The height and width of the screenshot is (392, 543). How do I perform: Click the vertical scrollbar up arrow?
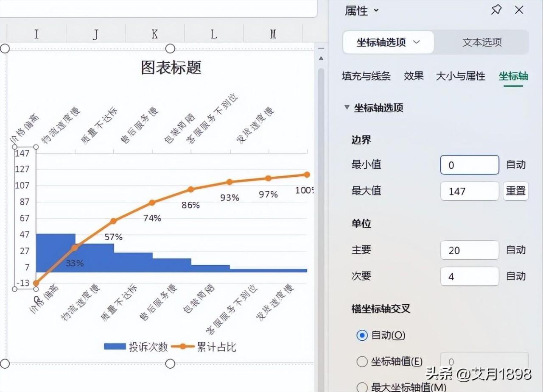point(321,58)
